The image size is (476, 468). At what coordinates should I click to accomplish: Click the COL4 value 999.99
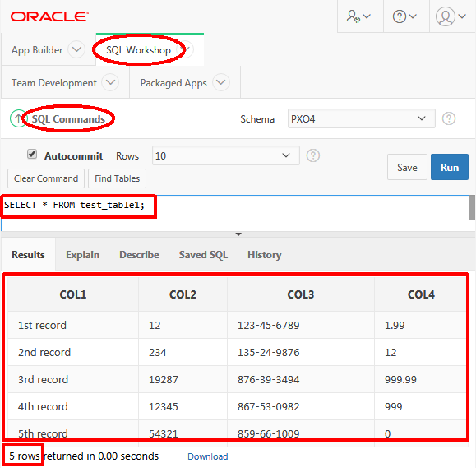click(x=400, y=380)
